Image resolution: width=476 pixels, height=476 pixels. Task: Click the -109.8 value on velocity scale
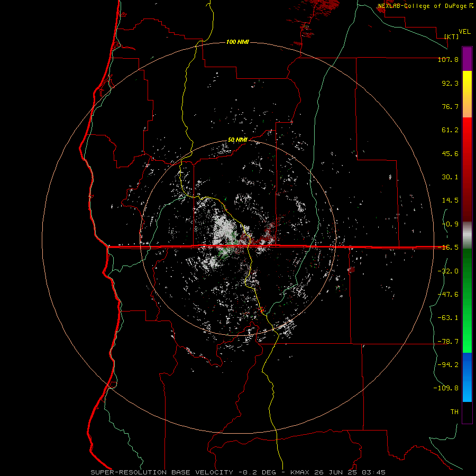[446, 388]
